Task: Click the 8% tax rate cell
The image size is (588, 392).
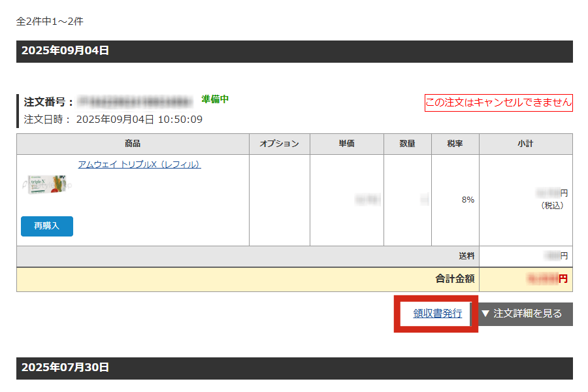Action: tap(467, 200)
